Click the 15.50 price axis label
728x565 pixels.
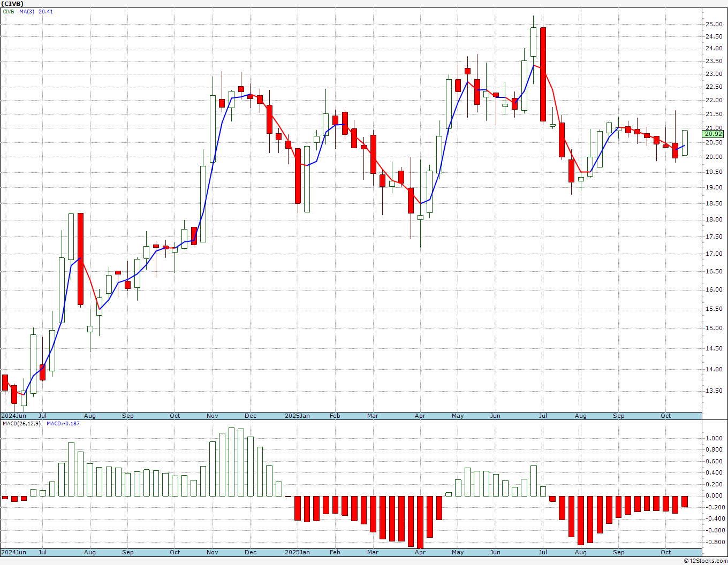(714, 309)
